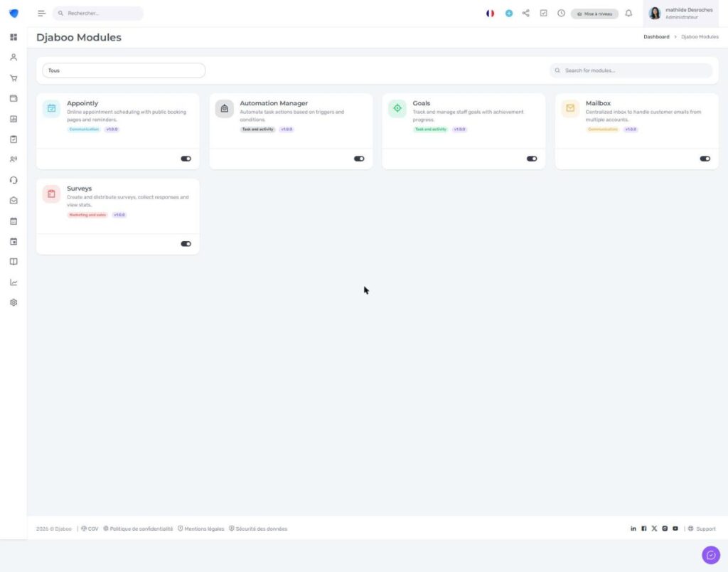Screen dimensions: 728x572
Task: Open the mathilde Desroches user menu
Action: 680,14
